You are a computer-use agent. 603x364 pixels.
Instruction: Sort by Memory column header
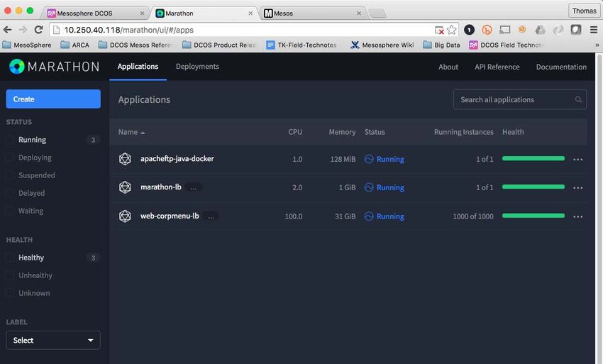[342, 132]
